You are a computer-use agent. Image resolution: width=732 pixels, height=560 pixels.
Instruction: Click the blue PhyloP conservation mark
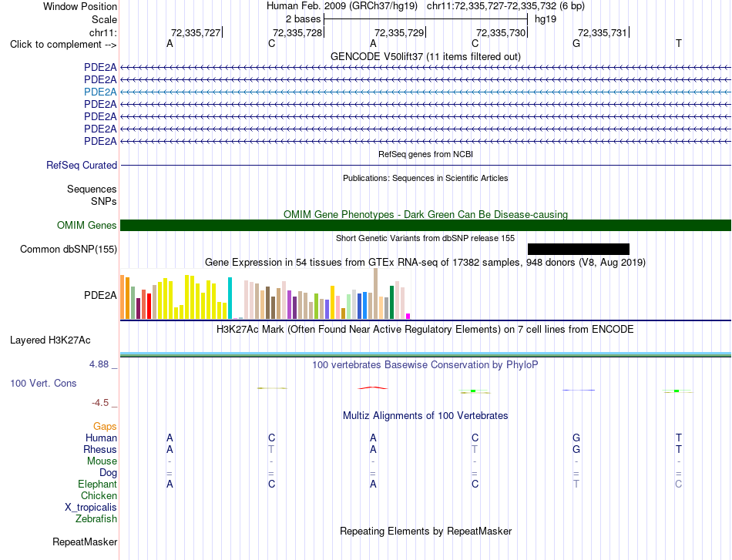(x=579, y=390)
